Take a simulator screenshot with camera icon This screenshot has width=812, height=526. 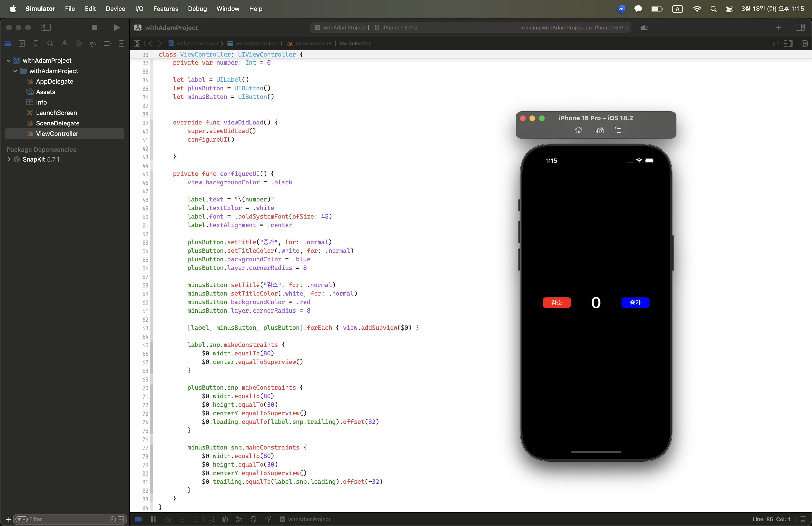point(600,130)
